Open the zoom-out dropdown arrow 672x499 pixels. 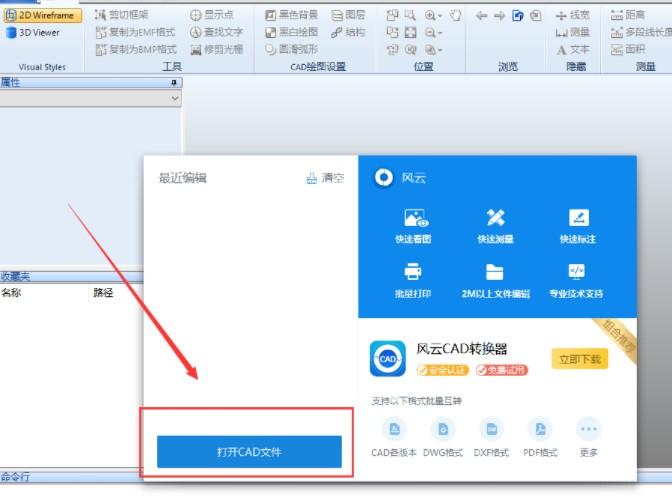click(x=440, y=33)
